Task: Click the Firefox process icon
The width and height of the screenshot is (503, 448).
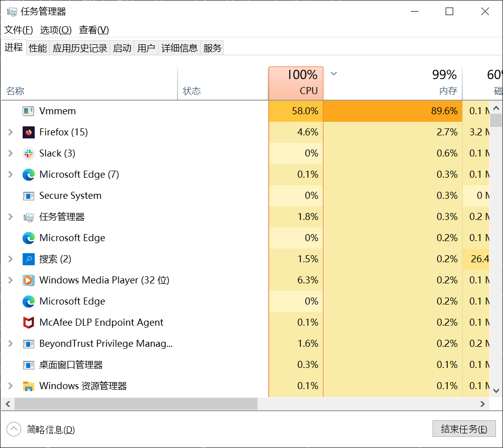Action: (28, 132)
